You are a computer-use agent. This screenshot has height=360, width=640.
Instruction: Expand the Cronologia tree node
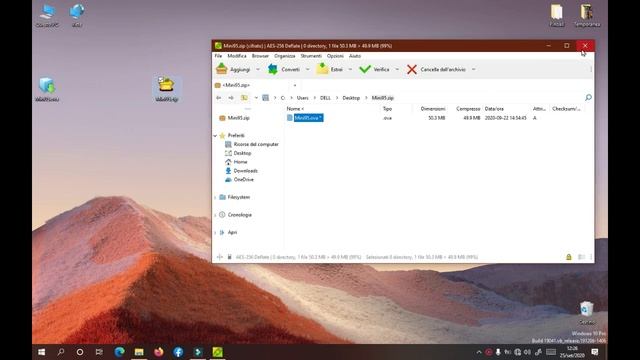pyautogui.click(x=216, y=215)
